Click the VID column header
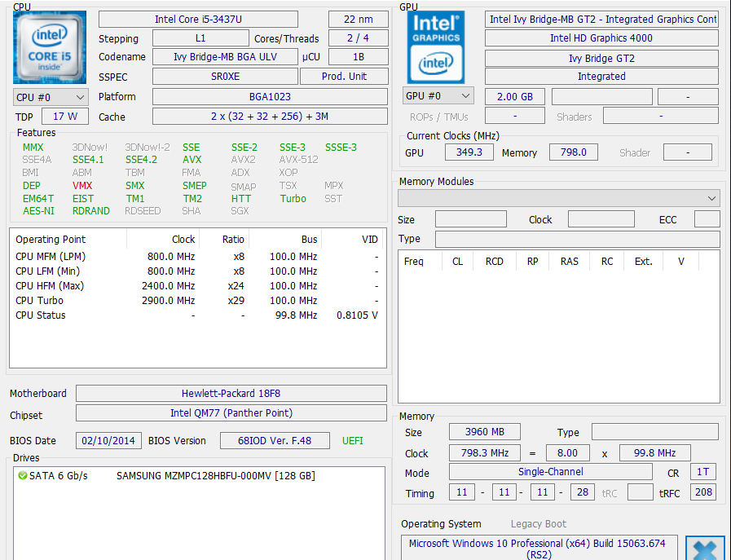 click(353, 239)
